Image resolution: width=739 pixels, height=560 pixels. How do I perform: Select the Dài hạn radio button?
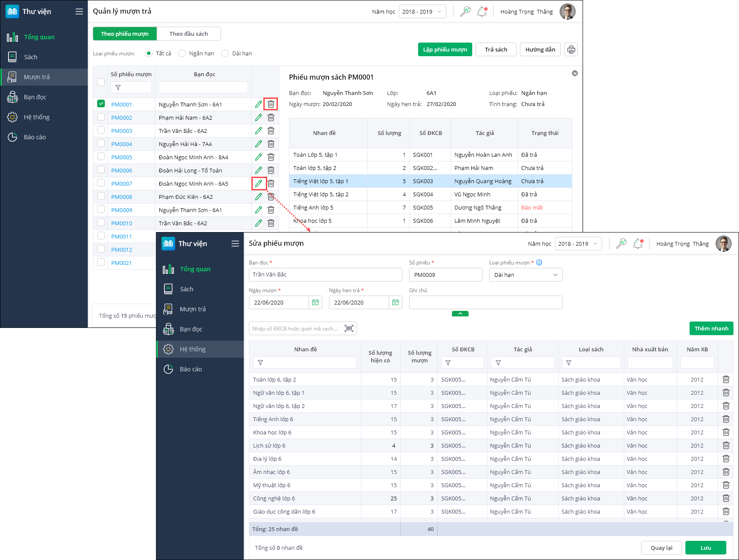point(225,53)
